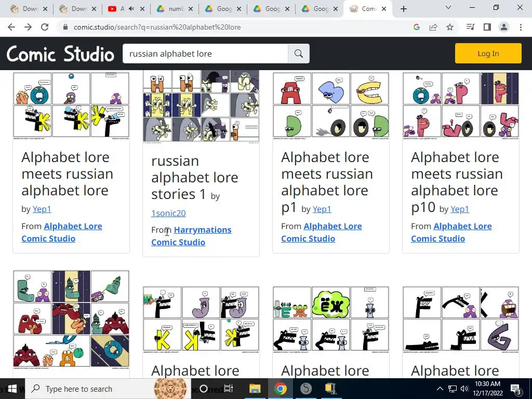Image resolution: width=532 pixels, height=399 pixels.
Task: Open bottom comic thumbnail with green ЁЖ blob
Action: (331, 320)
